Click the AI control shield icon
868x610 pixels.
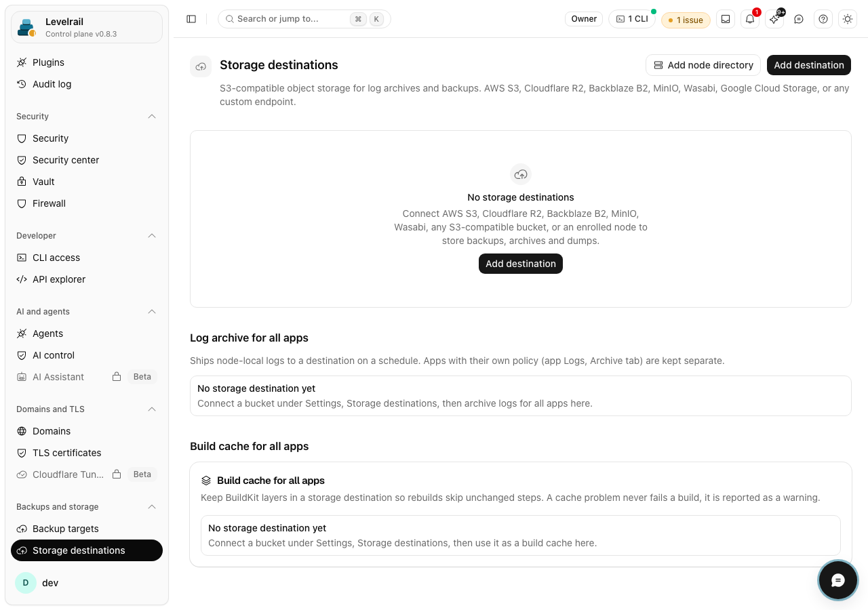[22, 355]
